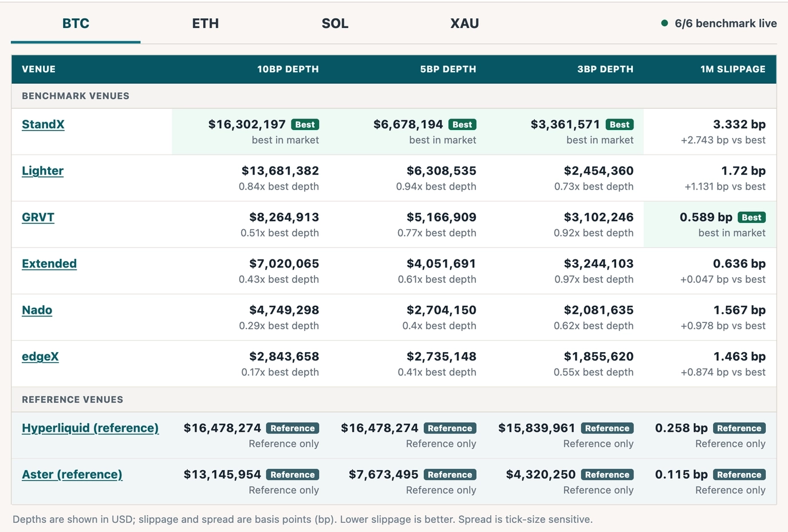Viewport: 788px width, 532px height.
Task: Go to the XAU tab
Action: [464, 23]
